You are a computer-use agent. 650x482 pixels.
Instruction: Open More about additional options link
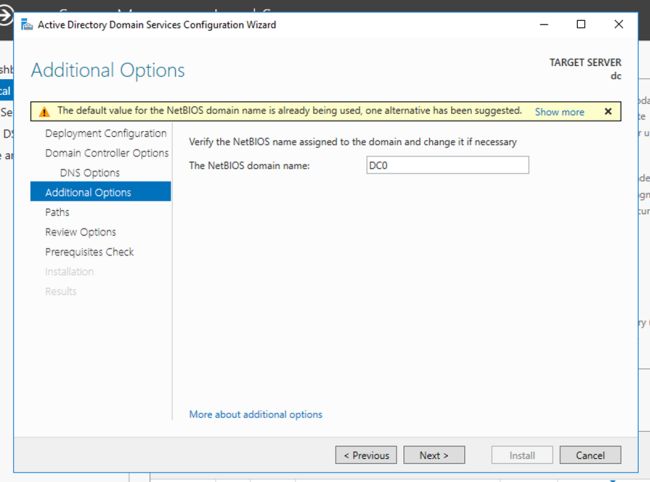tap(255, 414)
